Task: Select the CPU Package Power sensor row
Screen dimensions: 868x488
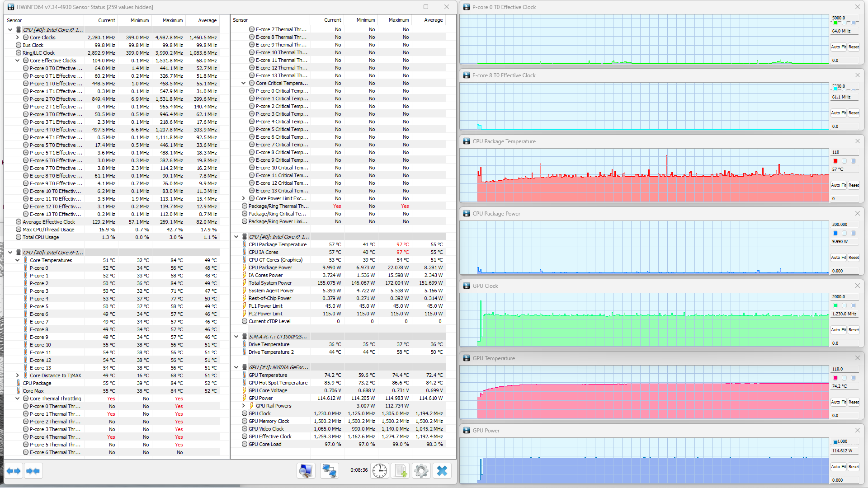Action: tap(270, 267)
